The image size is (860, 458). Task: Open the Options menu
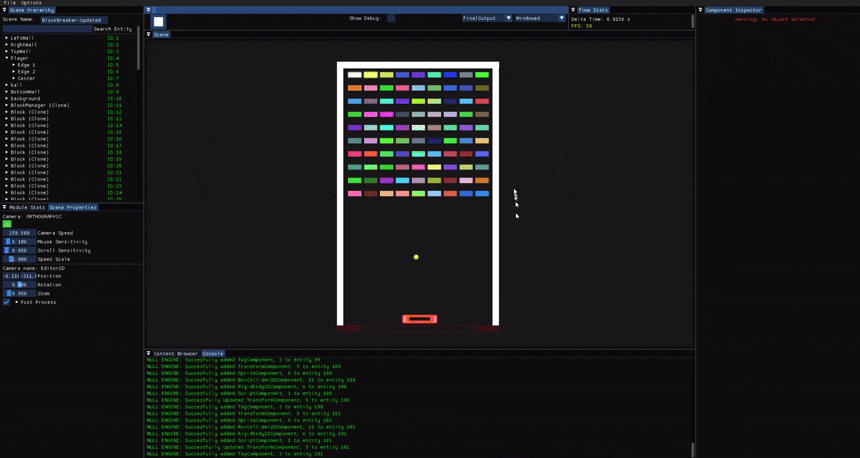[x=31, y=3]
